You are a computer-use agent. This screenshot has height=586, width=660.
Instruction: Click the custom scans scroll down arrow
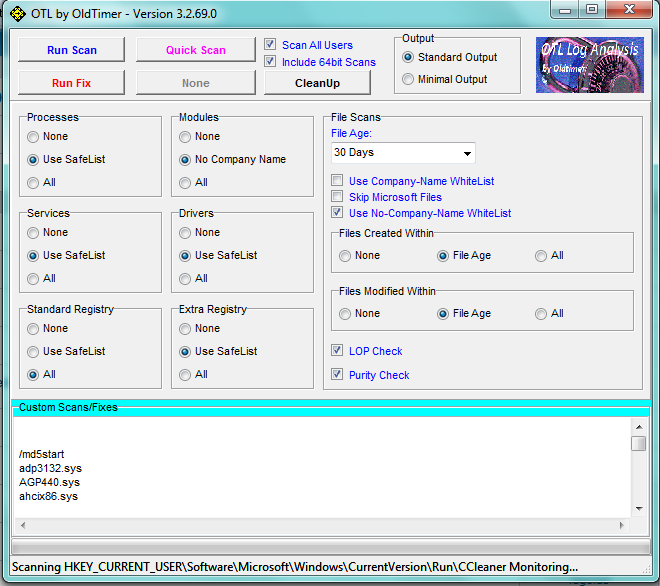pos(639,509)
